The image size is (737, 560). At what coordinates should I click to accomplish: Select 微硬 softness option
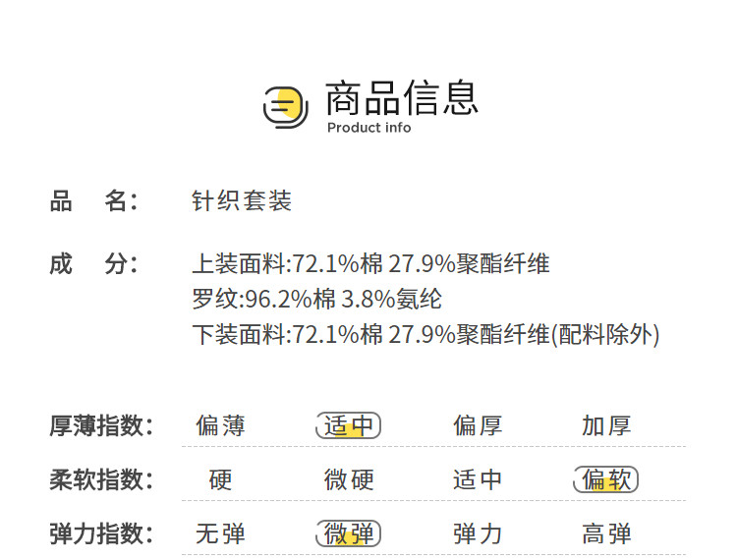(349, 479)
